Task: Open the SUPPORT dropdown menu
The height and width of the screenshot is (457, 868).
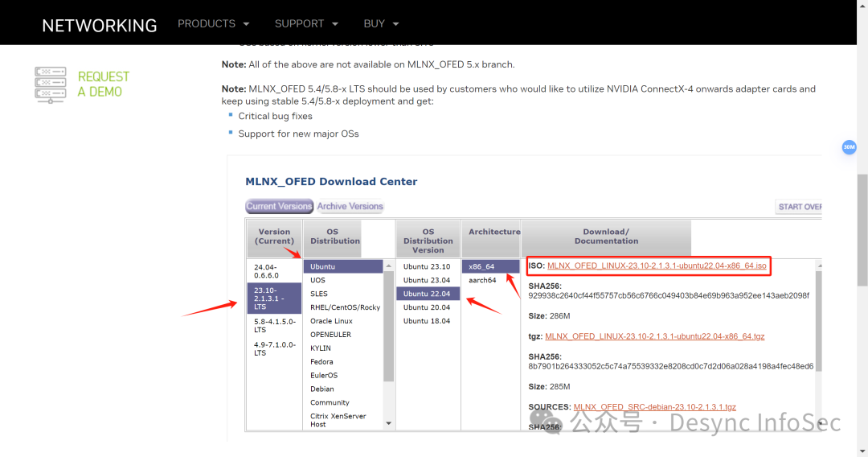Action: pyautogui.click(x=306, y=24)
